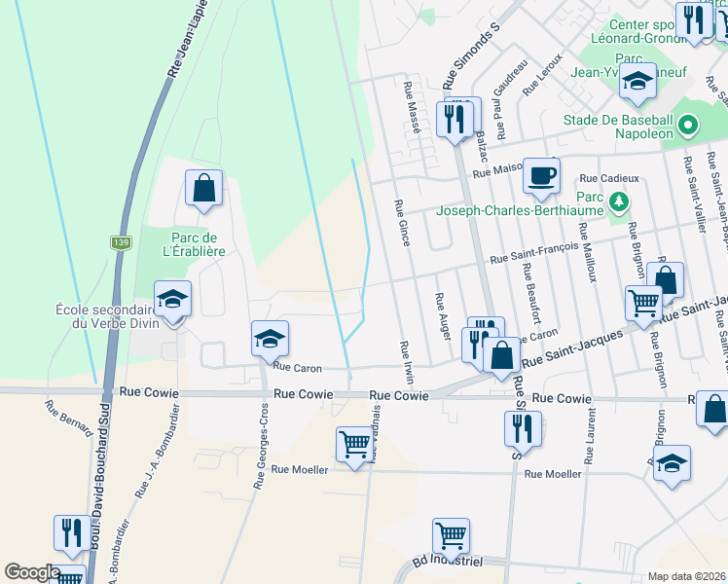Click the restaurant marker on Boul. David-Bouchard Sud

click(72, 536)
